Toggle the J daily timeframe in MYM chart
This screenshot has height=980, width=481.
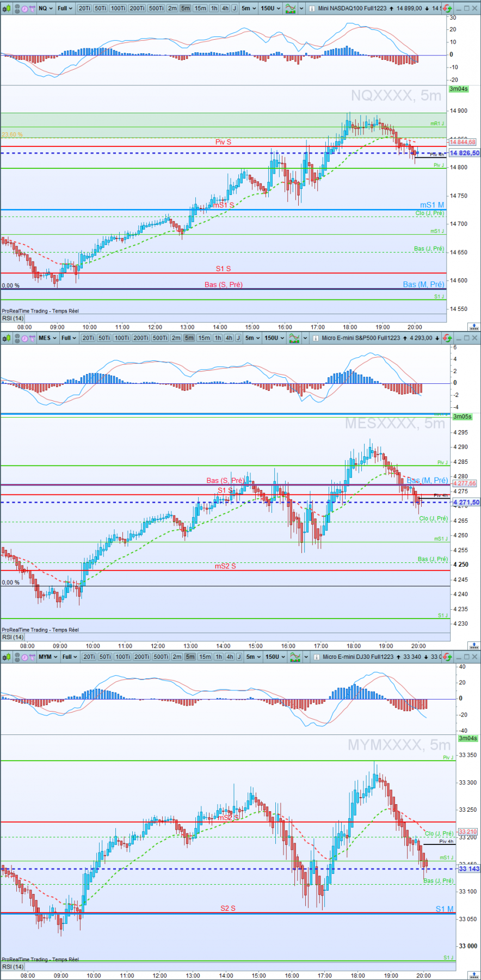pyautogui.click(x=239, y=657)
